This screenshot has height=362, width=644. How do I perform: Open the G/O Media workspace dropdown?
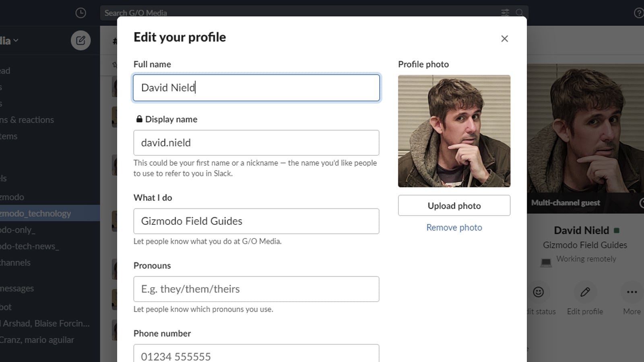click(9, 40)
